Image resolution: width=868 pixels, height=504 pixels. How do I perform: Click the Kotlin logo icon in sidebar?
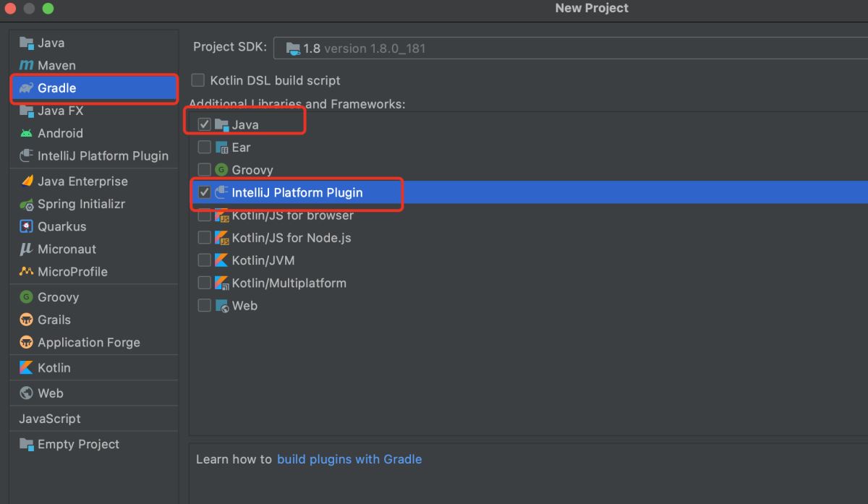pyautogui.click(x=27, y=367)
